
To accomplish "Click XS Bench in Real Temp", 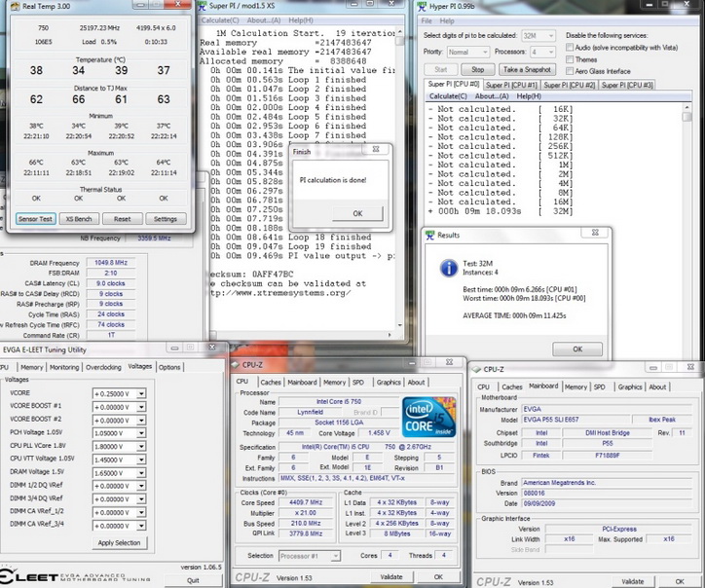I will (79, 219).
